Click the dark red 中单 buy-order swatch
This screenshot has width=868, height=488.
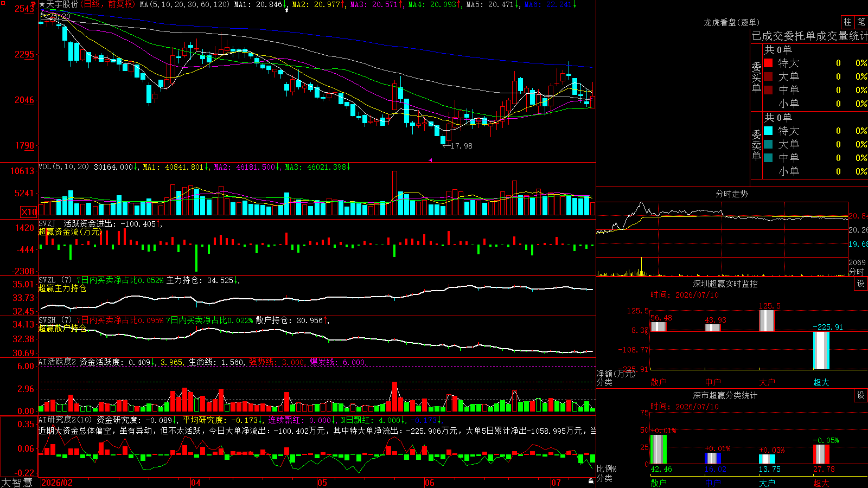coord(768,90)
